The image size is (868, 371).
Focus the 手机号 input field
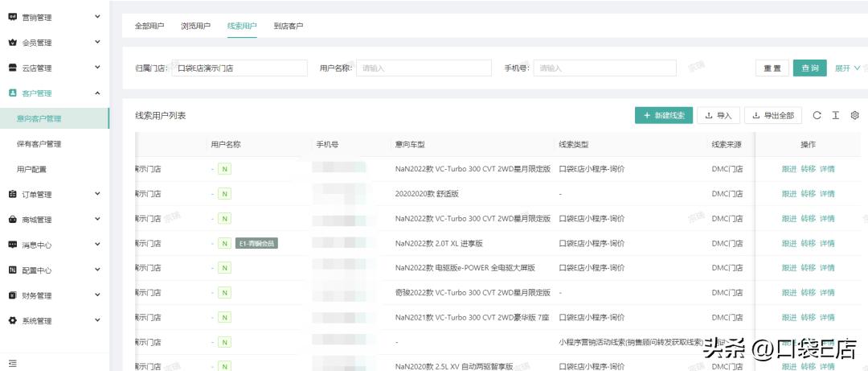(604, 68)
